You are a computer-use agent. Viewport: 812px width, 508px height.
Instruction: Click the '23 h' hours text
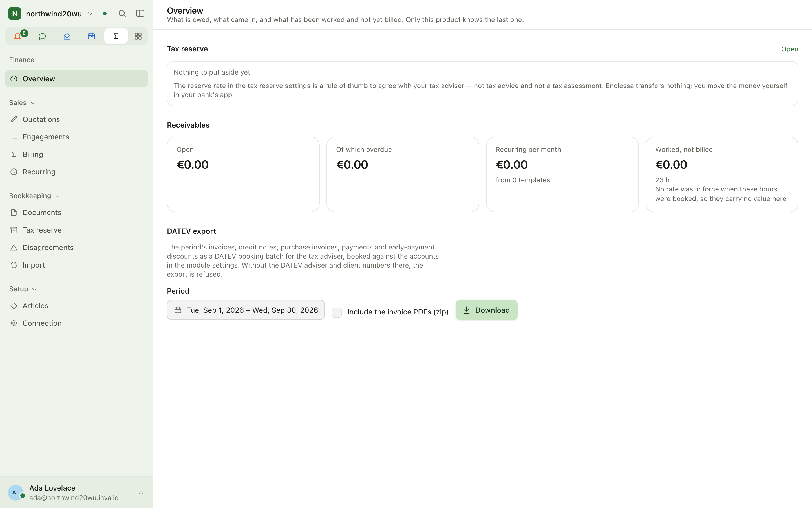coord(662,180)
